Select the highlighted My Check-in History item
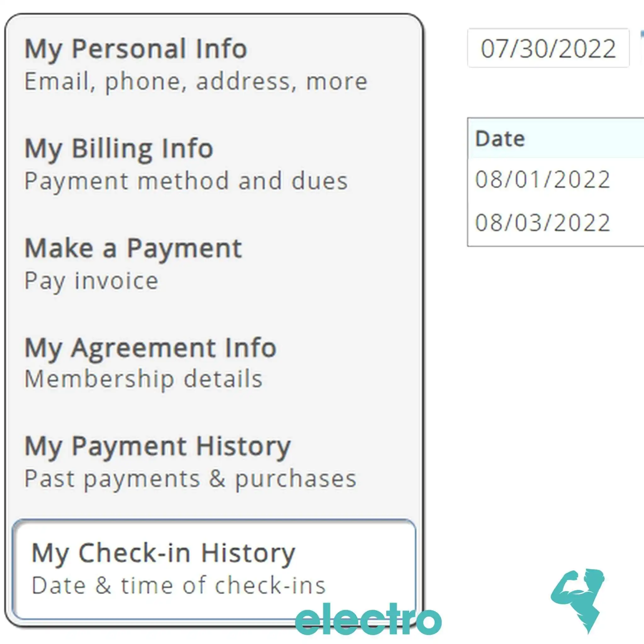 point(214,569)
